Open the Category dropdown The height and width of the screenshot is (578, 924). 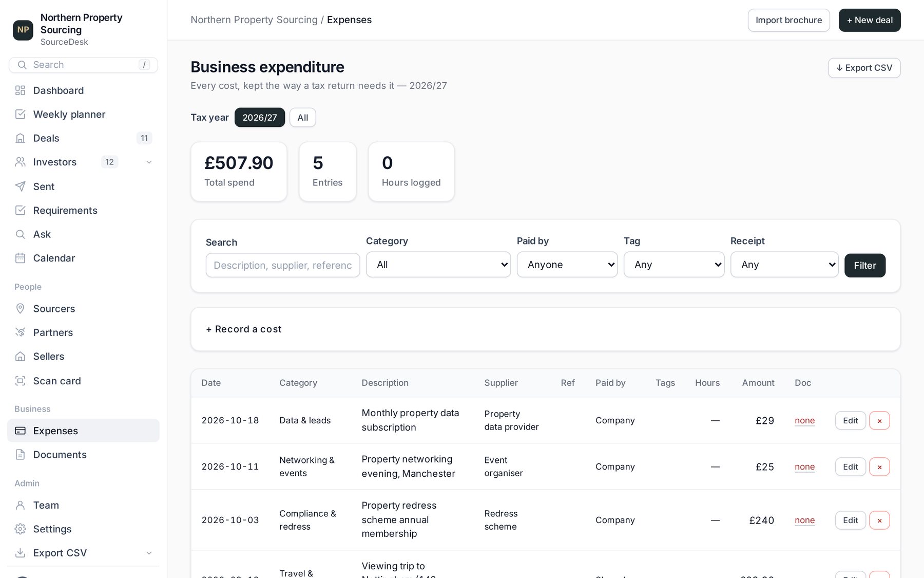click(x=438, y=265)
